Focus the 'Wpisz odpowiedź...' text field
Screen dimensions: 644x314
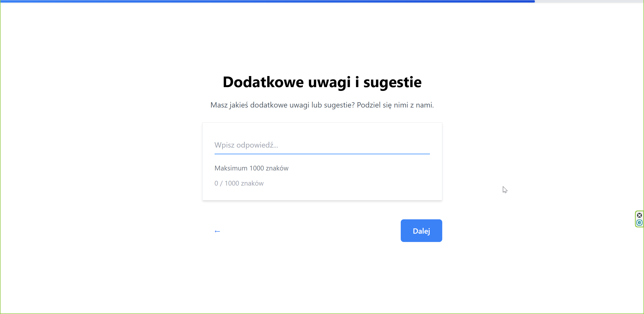point(322,145)
